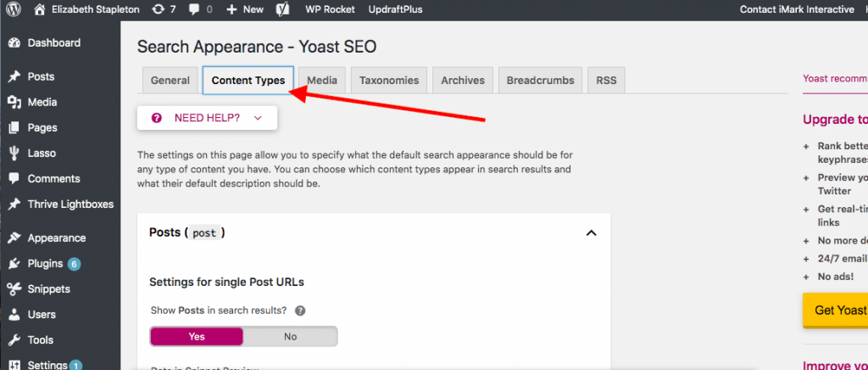Viewport: 868px width, 370px height.
Task: Click 'Settings for single Post URLs' heading
Action: pos(226,283)
